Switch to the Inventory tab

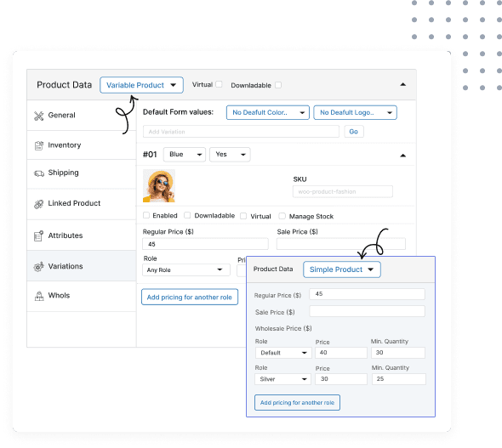click(82, 145)
